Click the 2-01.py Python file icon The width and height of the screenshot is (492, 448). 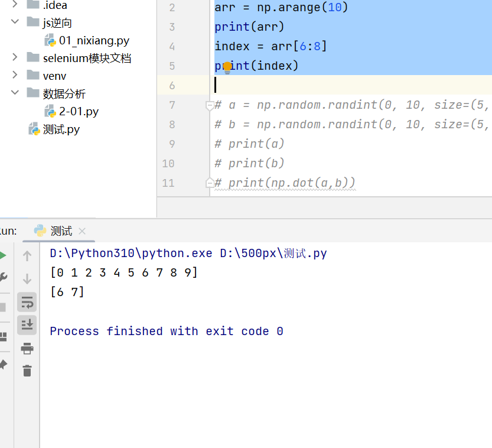(50, 111)
